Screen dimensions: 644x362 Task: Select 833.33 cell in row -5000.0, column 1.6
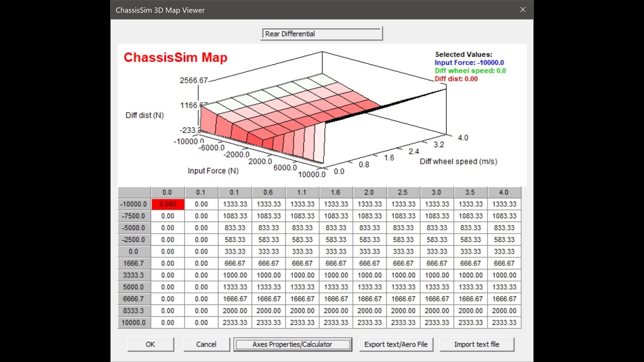pos(336,228)
